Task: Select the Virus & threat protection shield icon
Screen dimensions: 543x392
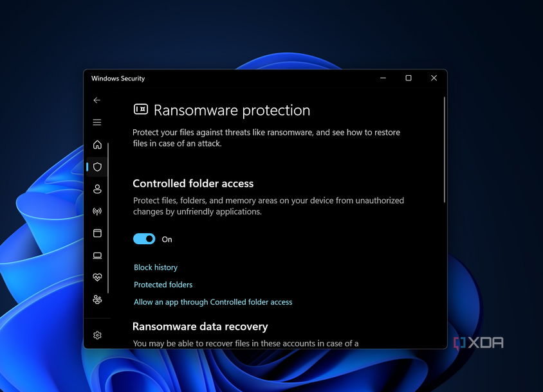Action: click(x=97, y=166)
